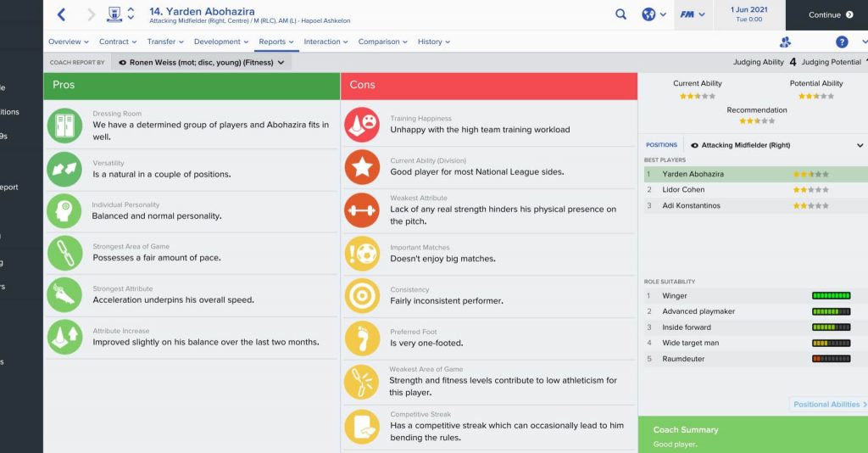Go forward with the right arrow

coord(91,15)
